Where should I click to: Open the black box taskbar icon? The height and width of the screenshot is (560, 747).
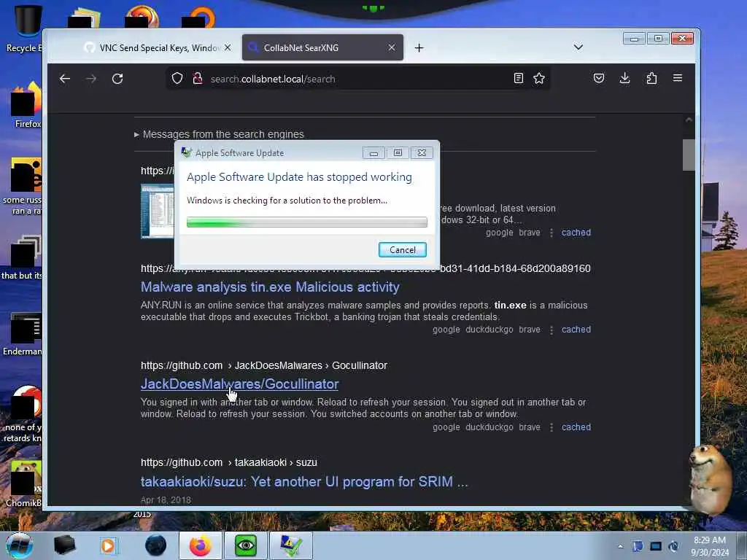click(x=64, y=545)
